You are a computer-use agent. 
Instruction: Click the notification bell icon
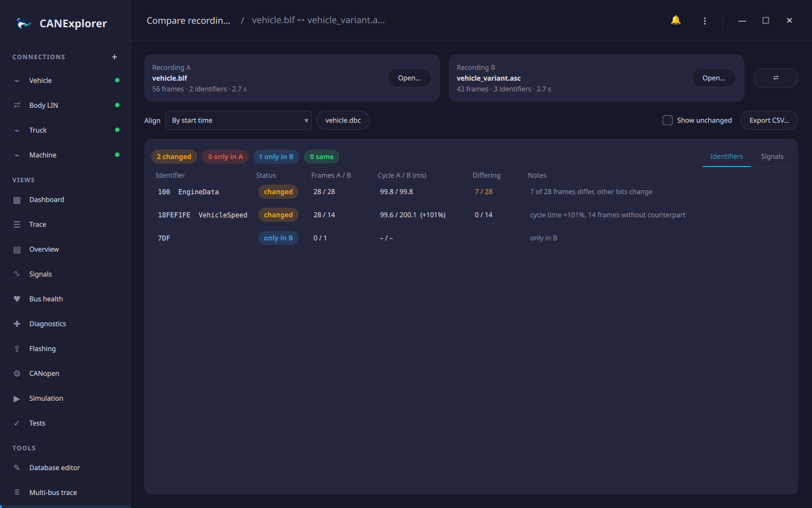(676, 20)
